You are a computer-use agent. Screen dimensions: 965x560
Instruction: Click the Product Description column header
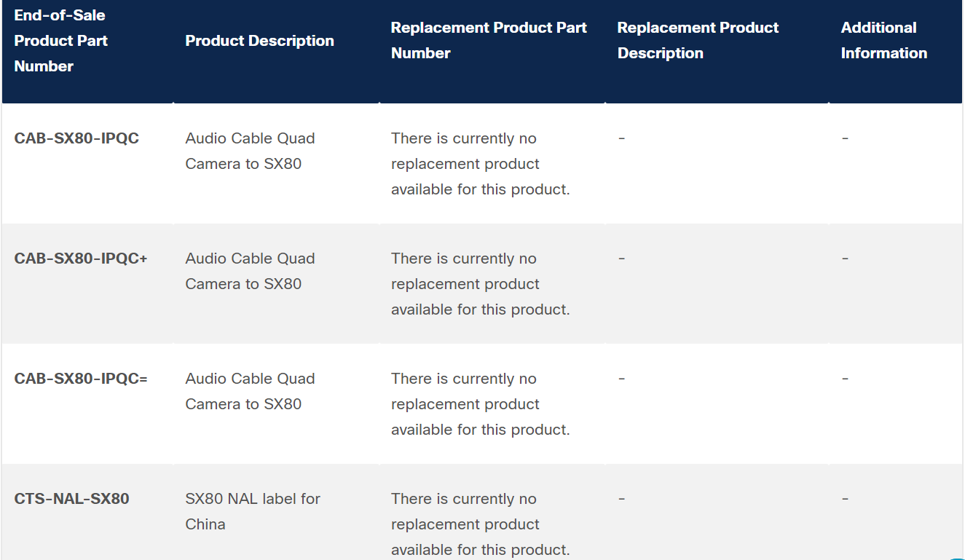coord(259,41)
